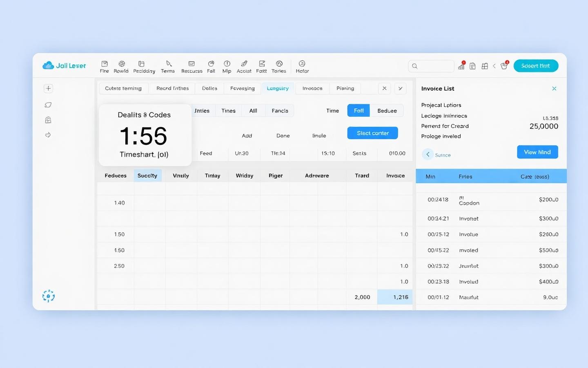Switch to the Langairy tab
Screen dimensions: 588x368
pos(278,88)
